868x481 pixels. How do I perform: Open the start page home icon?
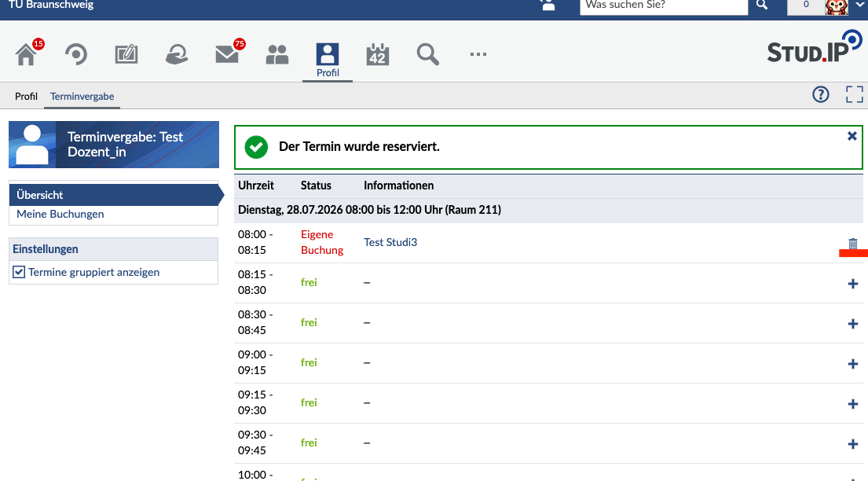pos(26,54)
